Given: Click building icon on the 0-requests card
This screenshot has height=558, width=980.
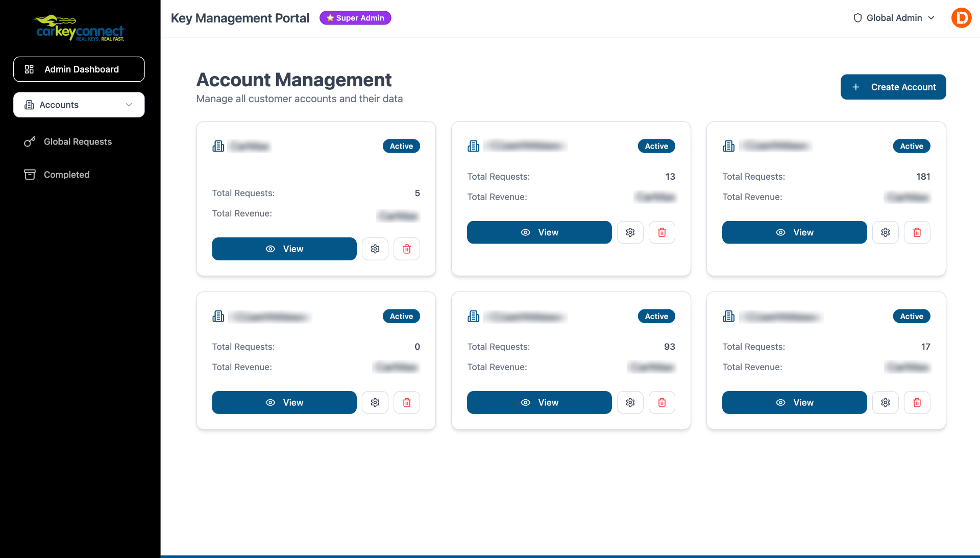Looking at the screenshot, I should pos(218,317).
